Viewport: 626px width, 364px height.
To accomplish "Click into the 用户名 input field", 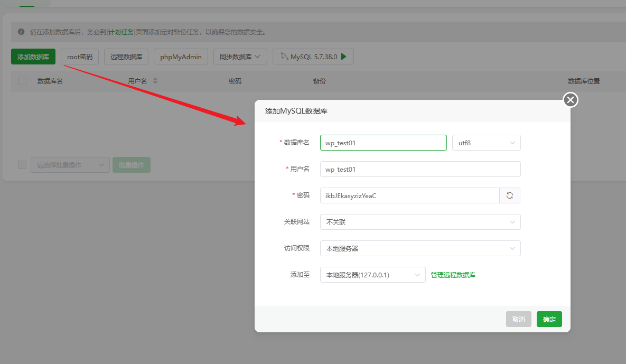I will click(421, 169).
